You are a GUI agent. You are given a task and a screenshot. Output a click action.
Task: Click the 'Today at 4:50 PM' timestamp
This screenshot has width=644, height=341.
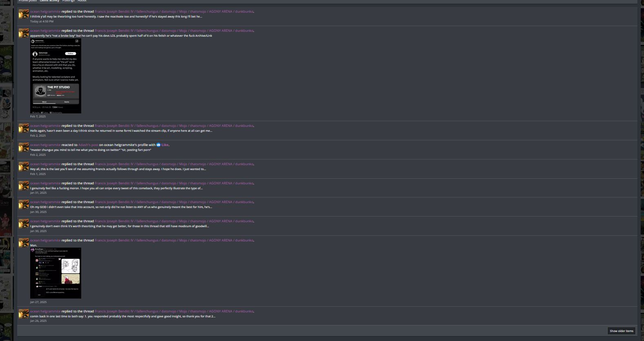pos(42,21)
